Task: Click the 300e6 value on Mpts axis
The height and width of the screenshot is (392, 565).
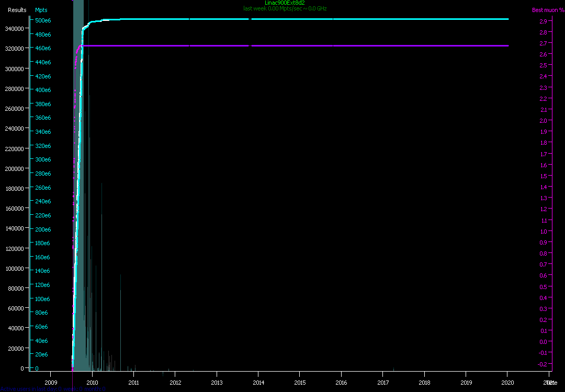Action: pos(43,160)
